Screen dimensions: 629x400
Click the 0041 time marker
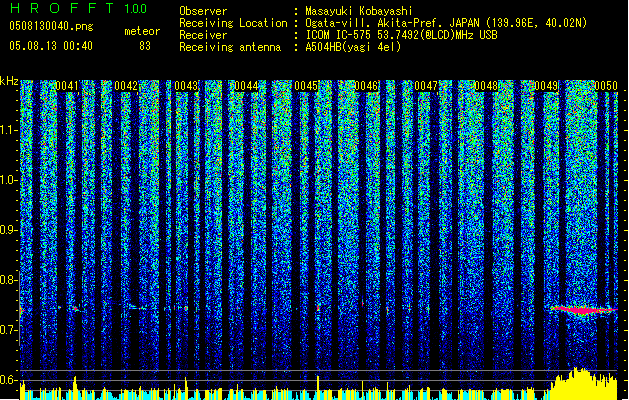pos(67,86)
